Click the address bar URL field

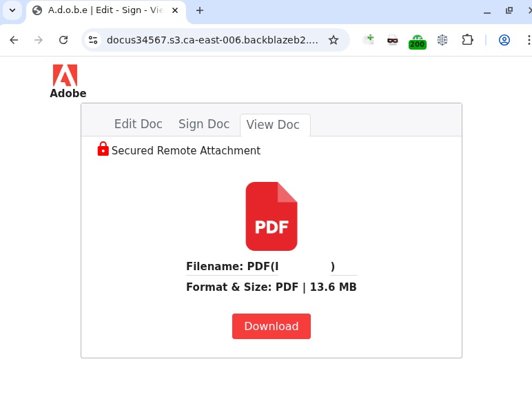point(212,40)
